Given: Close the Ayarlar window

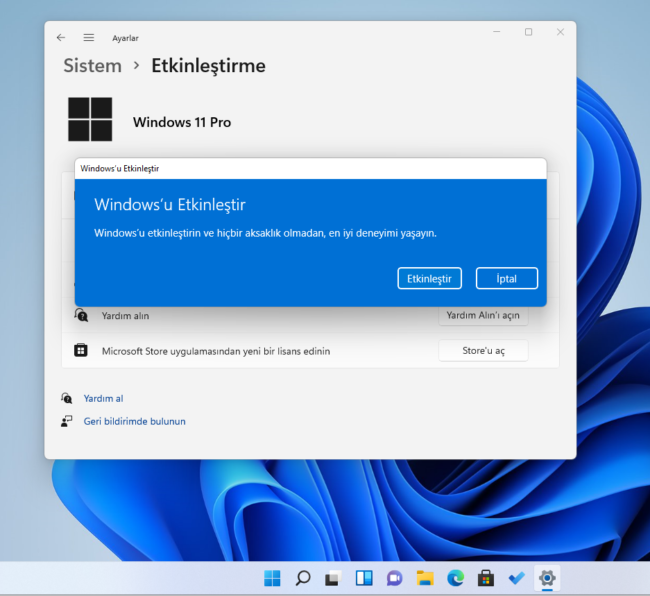Looking at the screenshot, I should click(x=560, y=32).
